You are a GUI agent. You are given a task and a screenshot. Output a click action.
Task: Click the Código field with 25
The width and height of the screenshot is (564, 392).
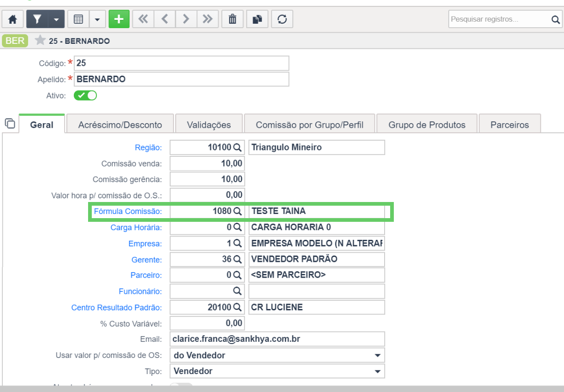pos(181,63)
